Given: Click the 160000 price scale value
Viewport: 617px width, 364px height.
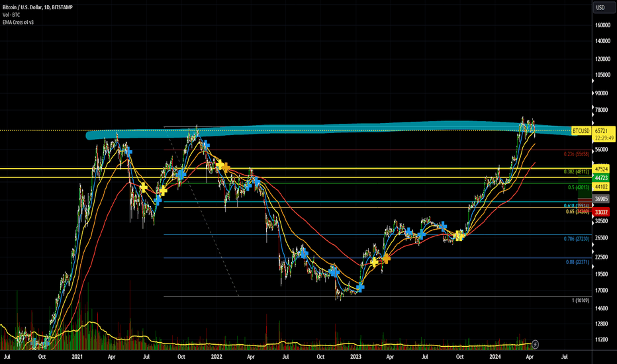Looking at the screenshot, I should tap(603, 25).
